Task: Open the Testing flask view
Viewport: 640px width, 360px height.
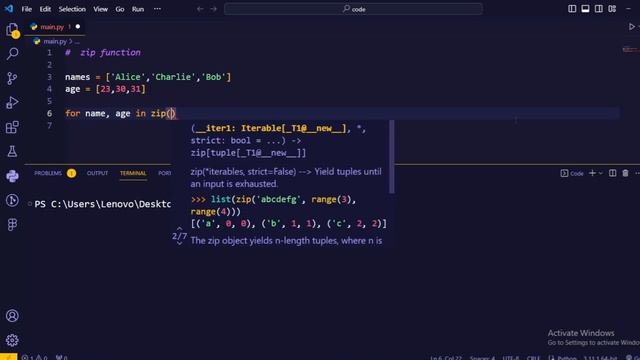Action: pos(12,151)
